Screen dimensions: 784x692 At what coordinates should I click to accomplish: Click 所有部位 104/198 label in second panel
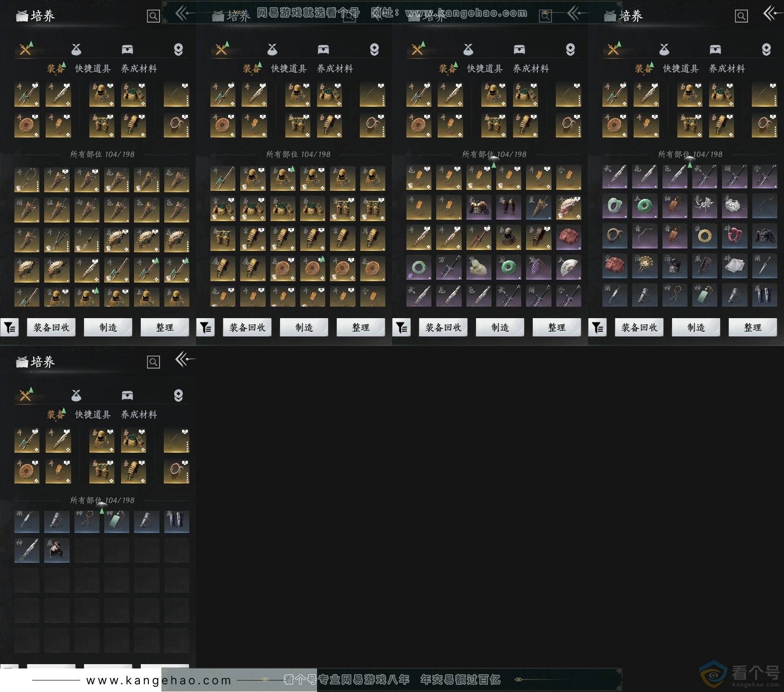[x=298, y=154]
